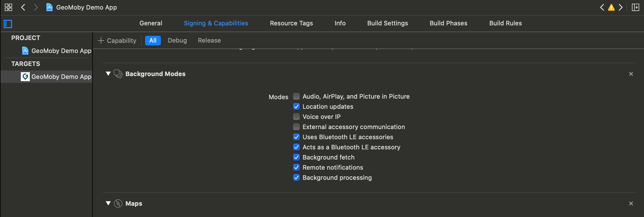Uncheck Uses Bluetooth LE accessories

tap(296, 137)
